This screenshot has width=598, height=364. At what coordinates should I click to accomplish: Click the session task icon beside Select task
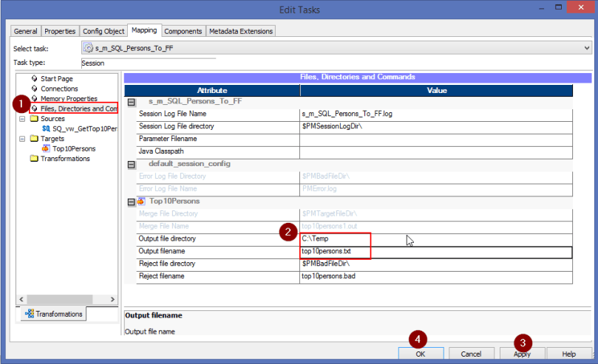click(89, 48)
